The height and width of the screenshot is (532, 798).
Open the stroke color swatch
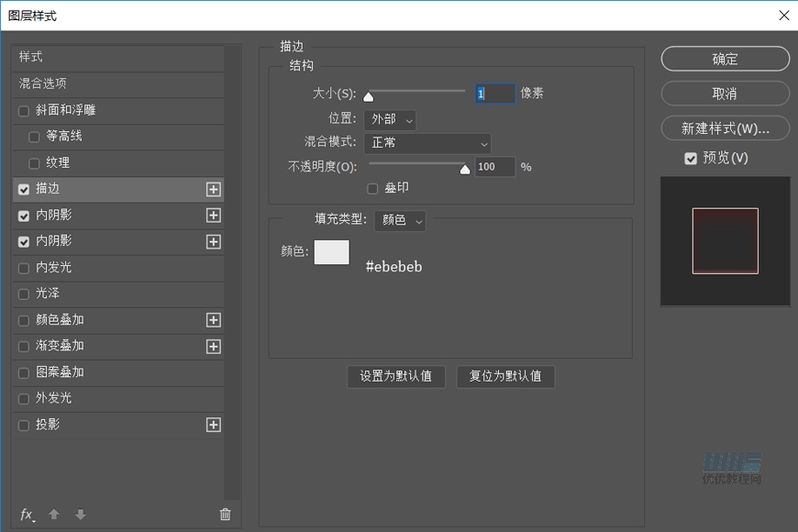pos(331,252)
